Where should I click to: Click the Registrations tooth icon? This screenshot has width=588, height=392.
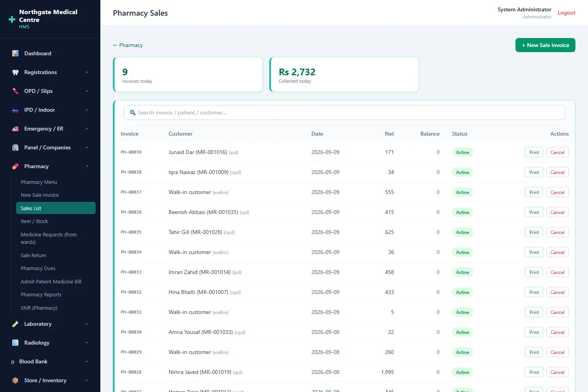click(x=15, y=72)
